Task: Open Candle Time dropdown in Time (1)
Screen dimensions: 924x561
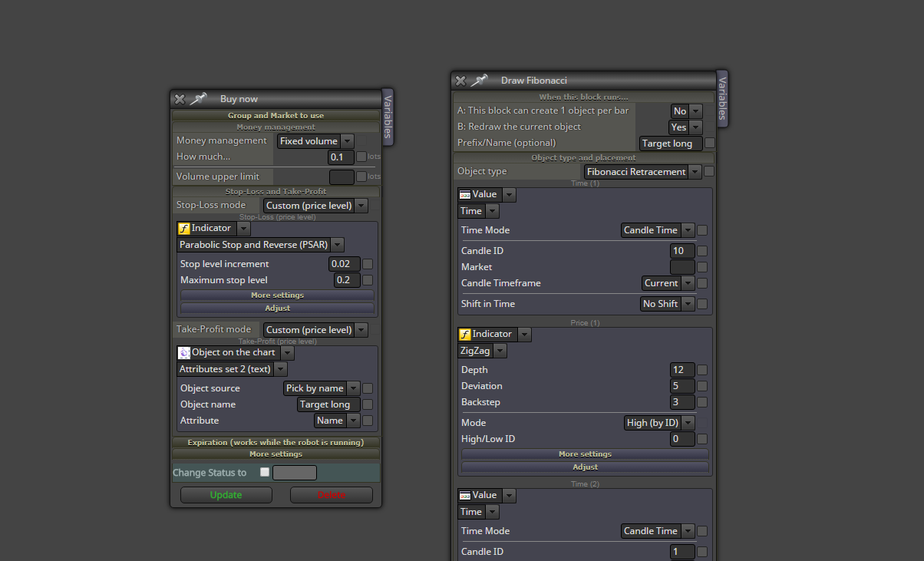Action: (x=658, y=230)
